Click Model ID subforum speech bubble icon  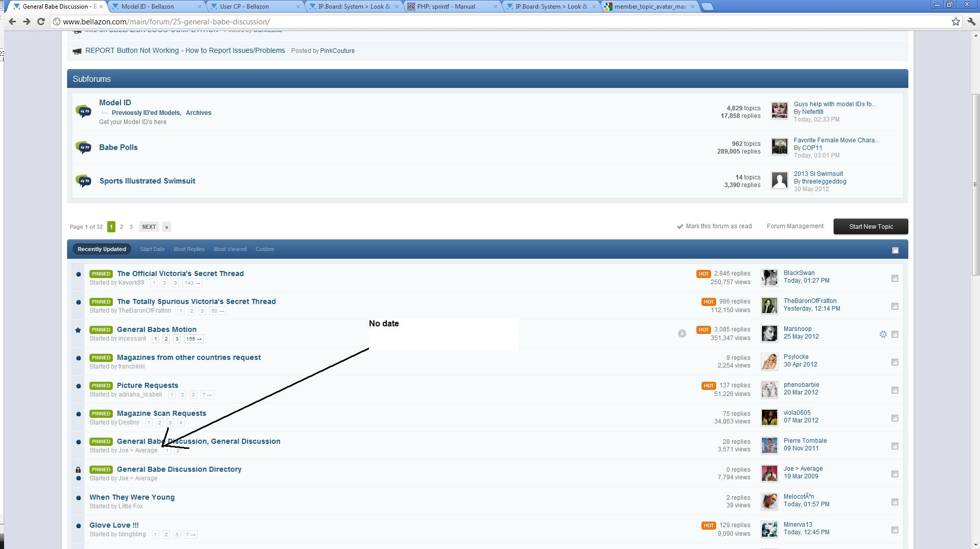click(83, 111)
